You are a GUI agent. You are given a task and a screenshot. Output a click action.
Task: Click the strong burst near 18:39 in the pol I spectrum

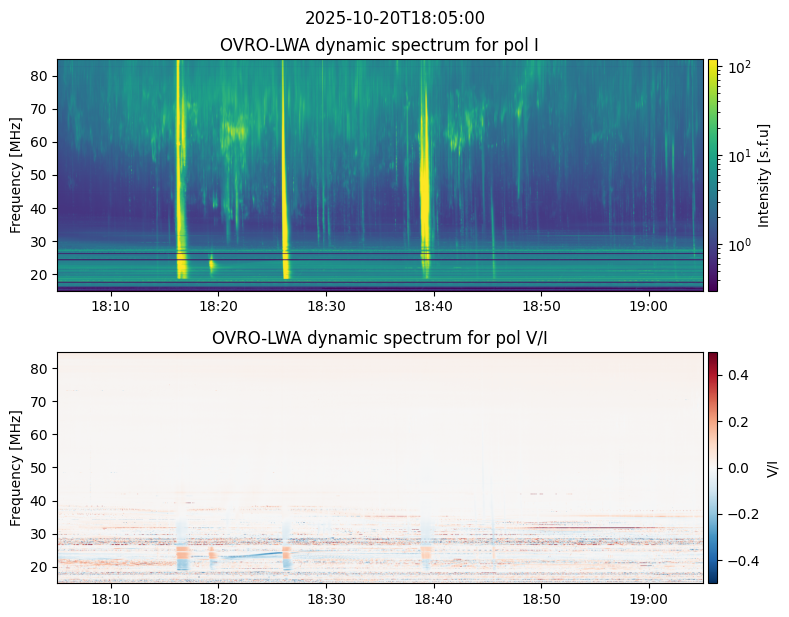click(x=425, y=171)
